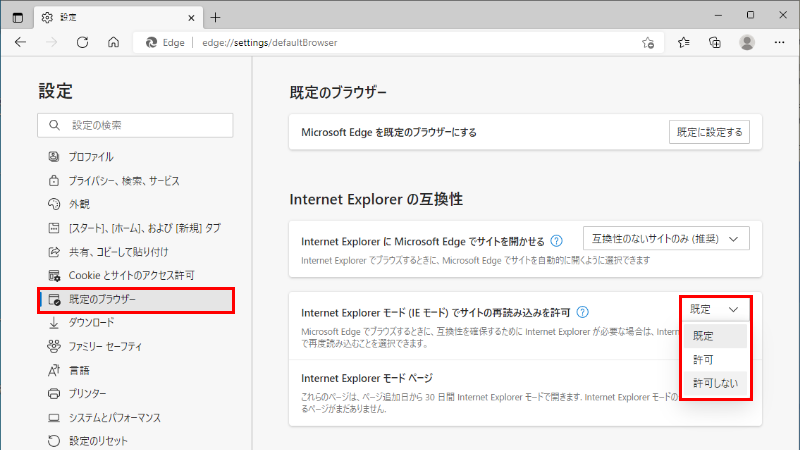Close the 設定 tab
This screenshot has height=450, width=800.
(191, 18)
